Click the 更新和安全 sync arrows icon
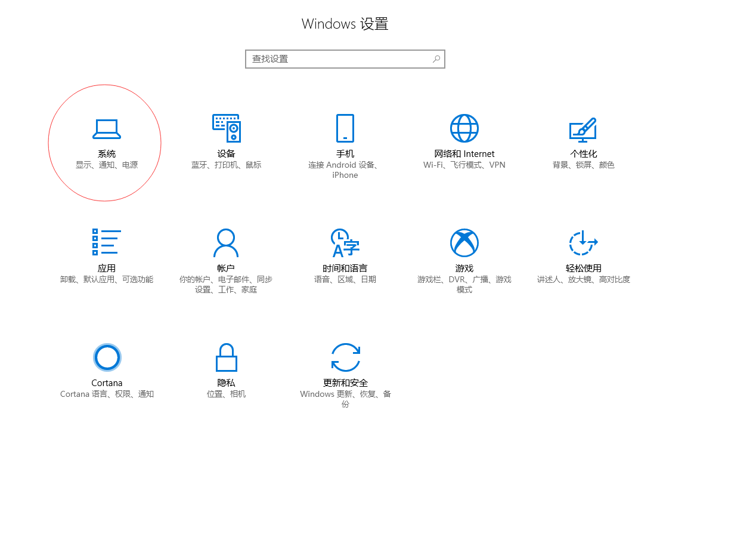 [x=345, y=357]
